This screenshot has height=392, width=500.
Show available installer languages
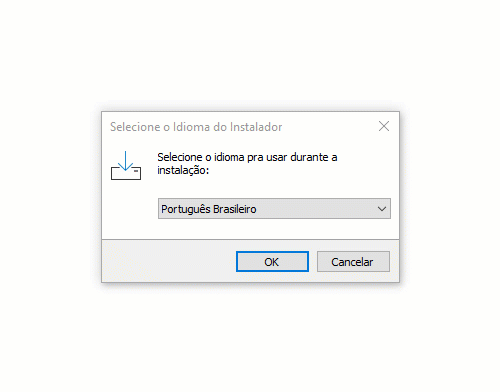click(x=274, y=209)
